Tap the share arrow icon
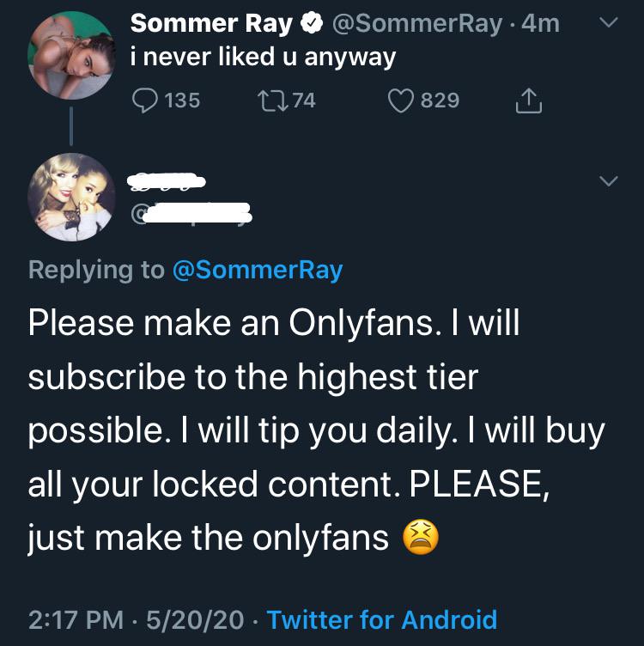This screenshot has width=644, height=646. click(x=526, y=101)
